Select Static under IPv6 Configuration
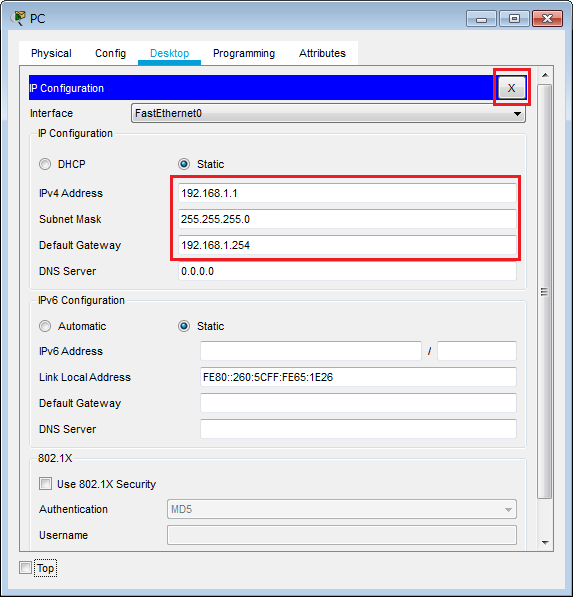The width and height of the screenshot is (573, 597). pyautogui.click(x=184, y=326)
